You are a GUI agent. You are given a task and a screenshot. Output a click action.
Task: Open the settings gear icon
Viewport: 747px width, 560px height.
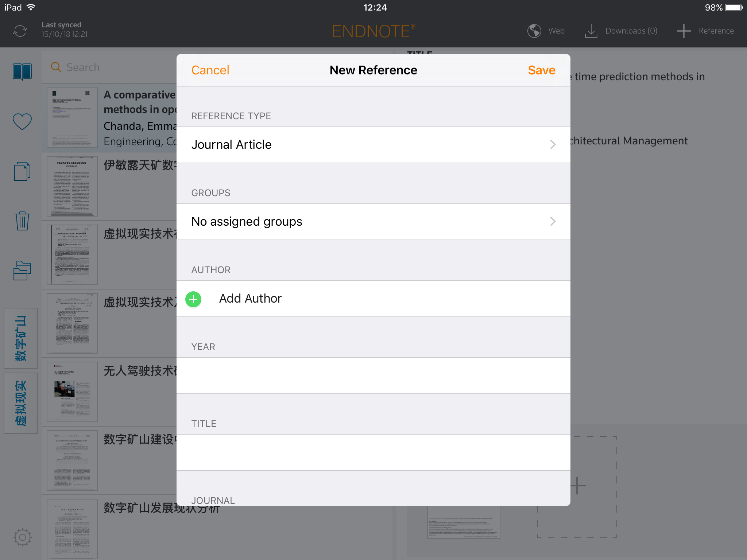(x=22, y=537)
